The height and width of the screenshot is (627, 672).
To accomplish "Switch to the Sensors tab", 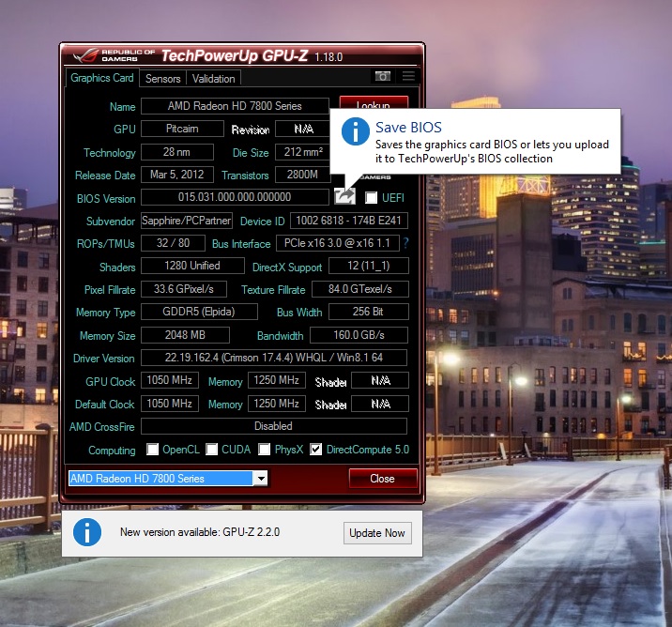I will coord(163,79).
